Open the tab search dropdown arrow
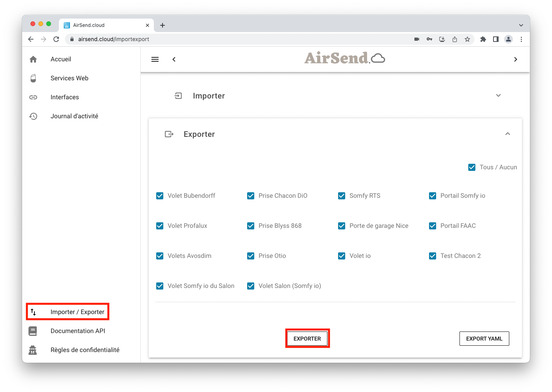The width and height of the screenshot is (552, 392). tap(521, 25)
